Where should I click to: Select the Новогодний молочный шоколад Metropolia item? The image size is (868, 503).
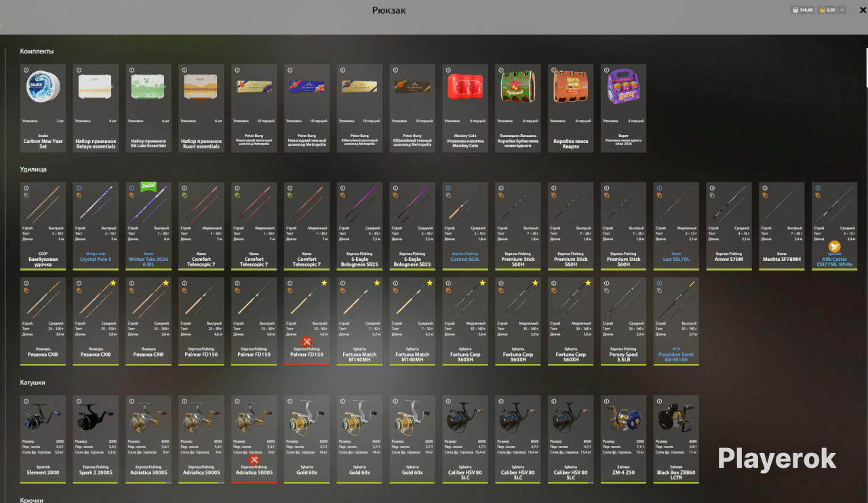point(254,108)
